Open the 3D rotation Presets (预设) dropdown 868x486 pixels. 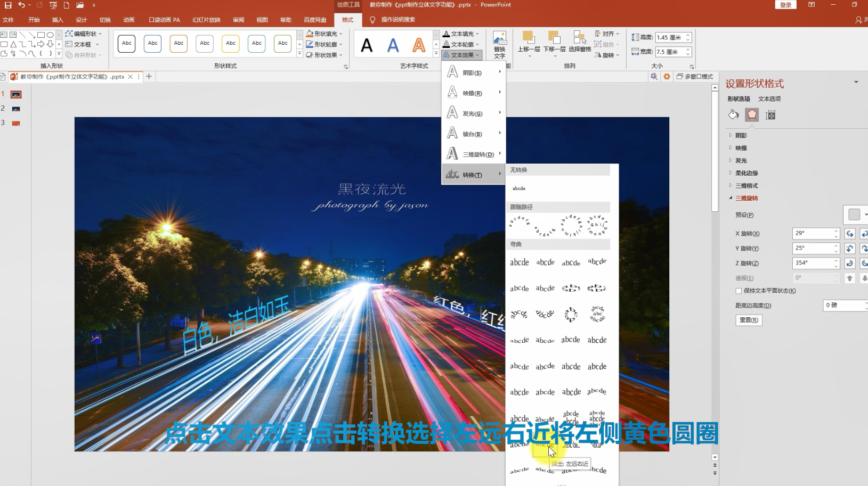(856, 215)
